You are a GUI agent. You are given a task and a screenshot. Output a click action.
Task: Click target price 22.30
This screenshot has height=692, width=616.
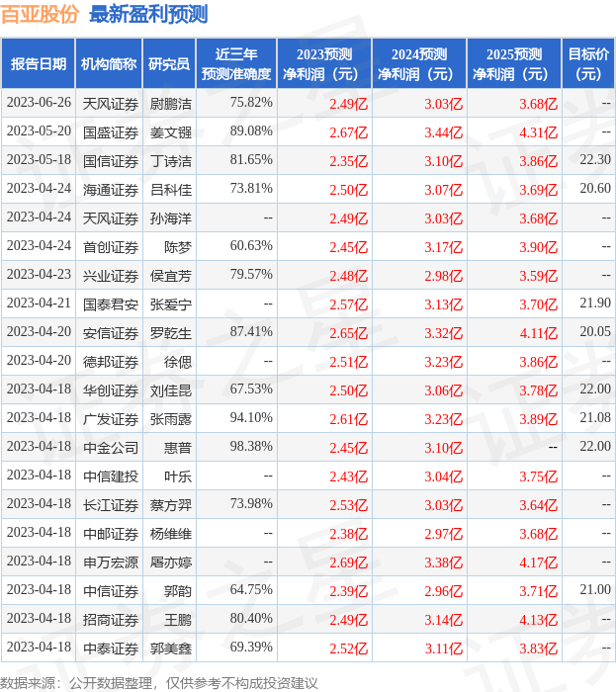click(595, 160)
